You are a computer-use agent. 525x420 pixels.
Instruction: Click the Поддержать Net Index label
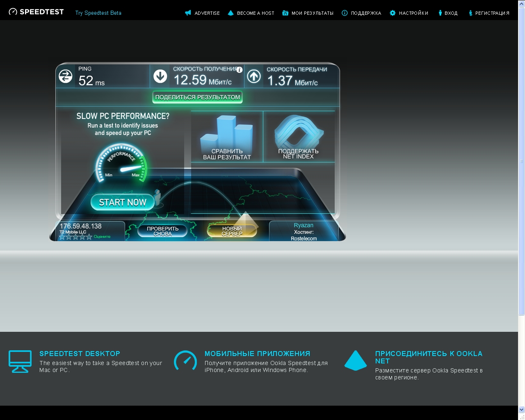[x=298, y=154]
